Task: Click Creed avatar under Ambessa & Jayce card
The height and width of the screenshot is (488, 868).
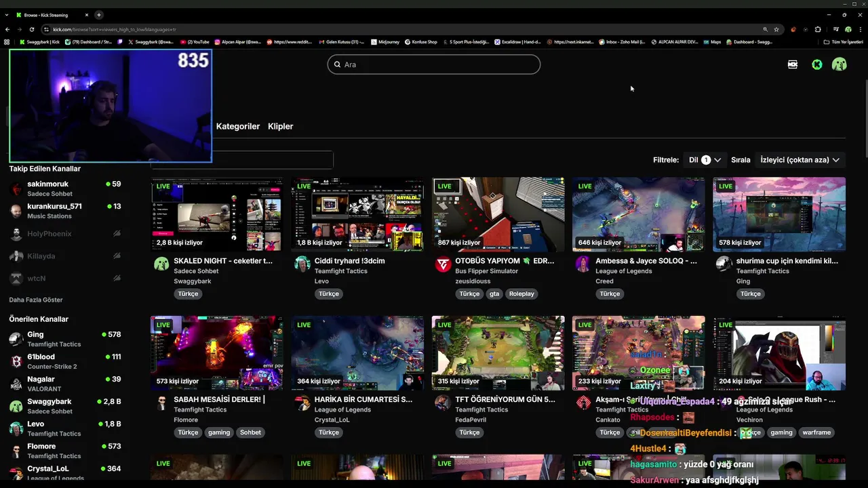Action: (x=583, y=264)
